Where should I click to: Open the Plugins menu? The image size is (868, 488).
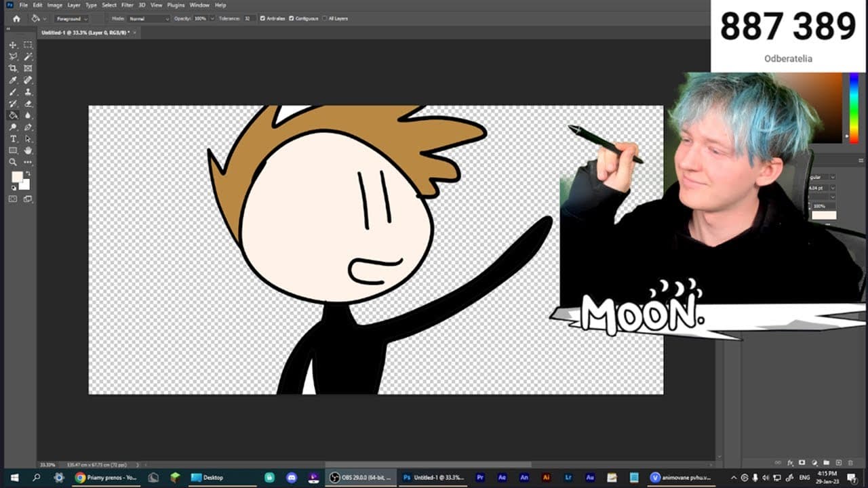176,5
